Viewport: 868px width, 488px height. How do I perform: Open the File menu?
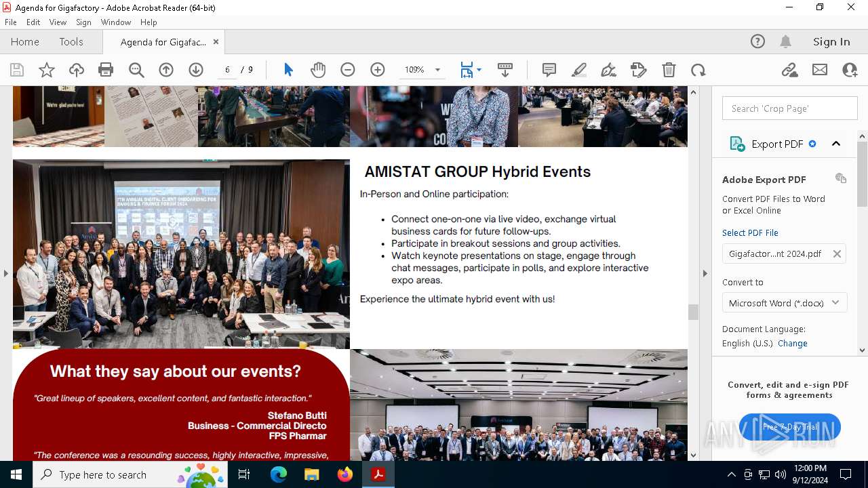[11, 22]
